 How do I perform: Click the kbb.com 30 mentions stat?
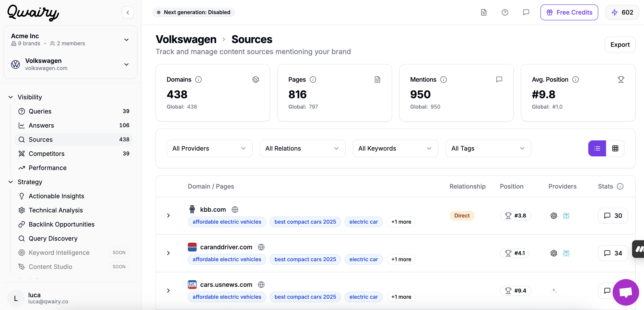pos(613,215)
